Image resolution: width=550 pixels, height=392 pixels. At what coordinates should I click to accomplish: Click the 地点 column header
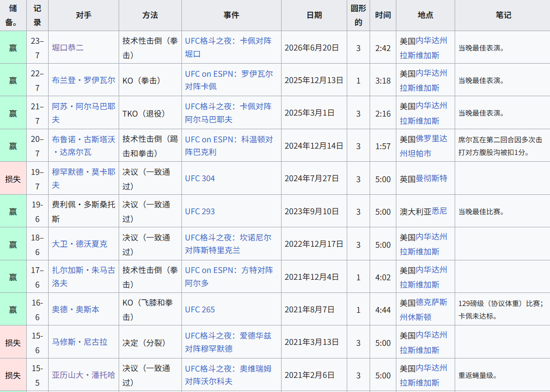click(426, 15)
